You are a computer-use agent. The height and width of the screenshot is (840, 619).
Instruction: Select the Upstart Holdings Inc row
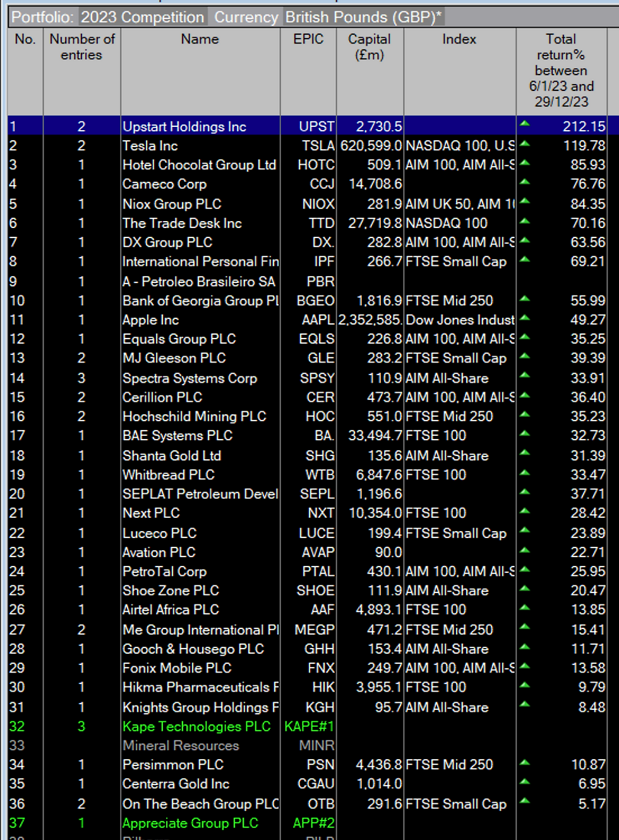point(307,126)
